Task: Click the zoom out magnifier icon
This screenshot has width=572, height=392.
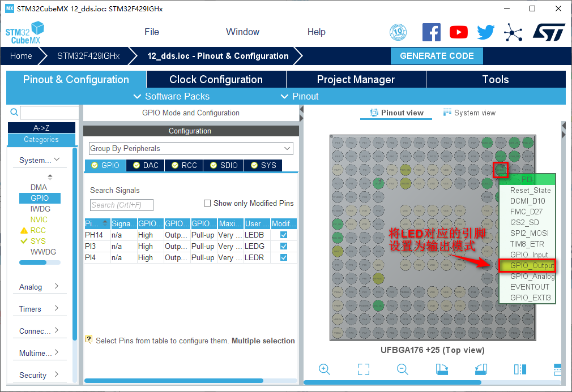Action: click(403, 369)
